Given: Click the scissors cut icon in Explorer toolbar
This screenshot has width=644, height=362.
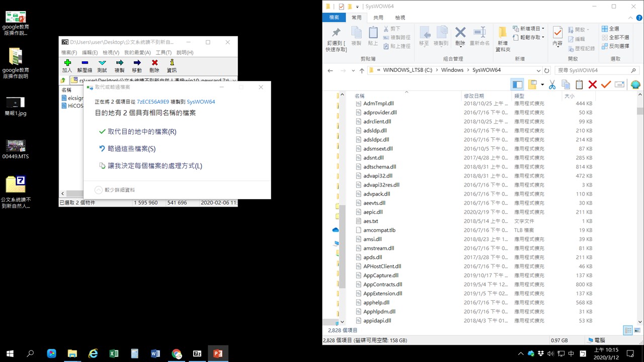Looking at the screenshot, I should pos(552,84).
